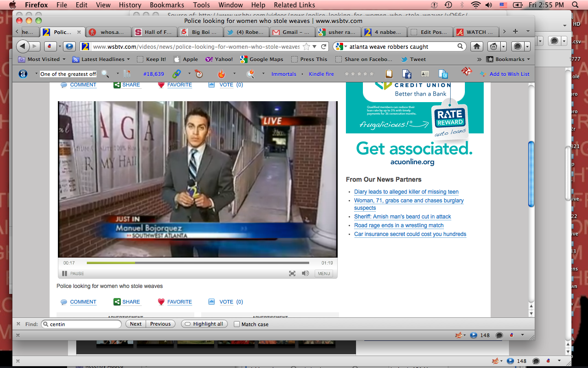The image size is (588, 368).
Task: Mute the video with the speaker icon
Action: tap(305, 273)
